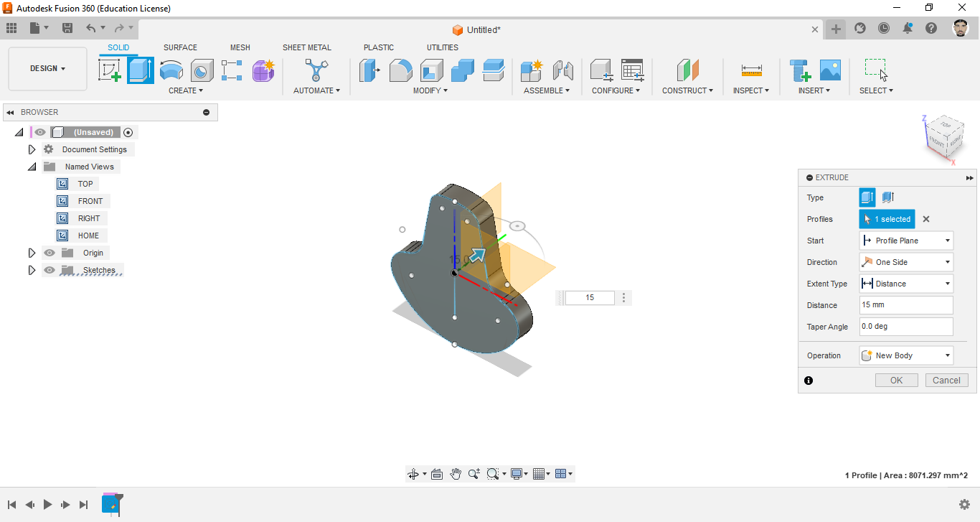Open the Automate tool icon

pos(316,70)
